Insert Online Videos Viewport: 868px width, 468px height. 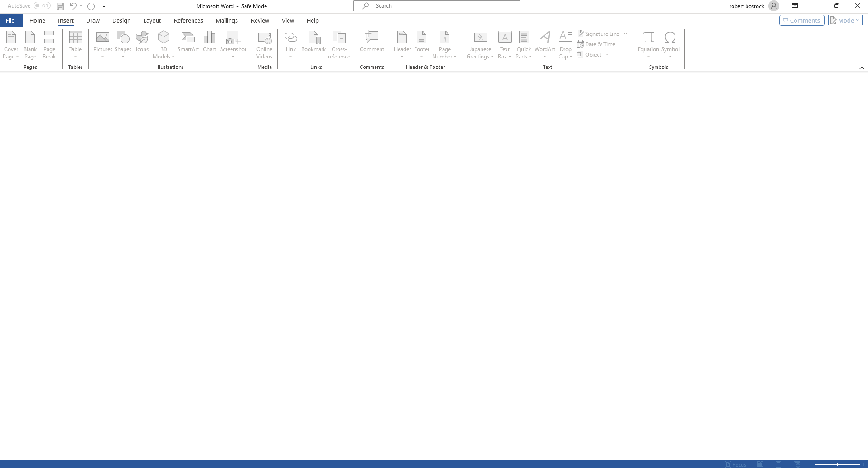pyautogui.click(x=264, y=44)
